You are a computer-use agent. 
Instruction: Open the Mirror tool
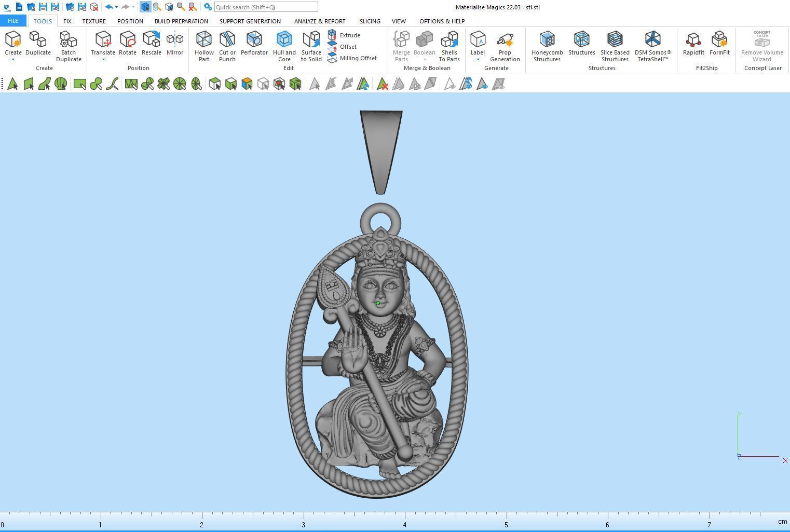tap(175, 43)
